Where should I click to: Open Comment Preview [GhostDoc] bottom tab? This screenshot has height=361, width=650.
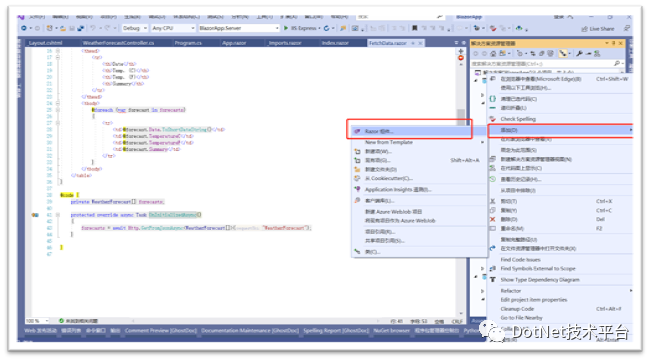[x=160, y=331]
